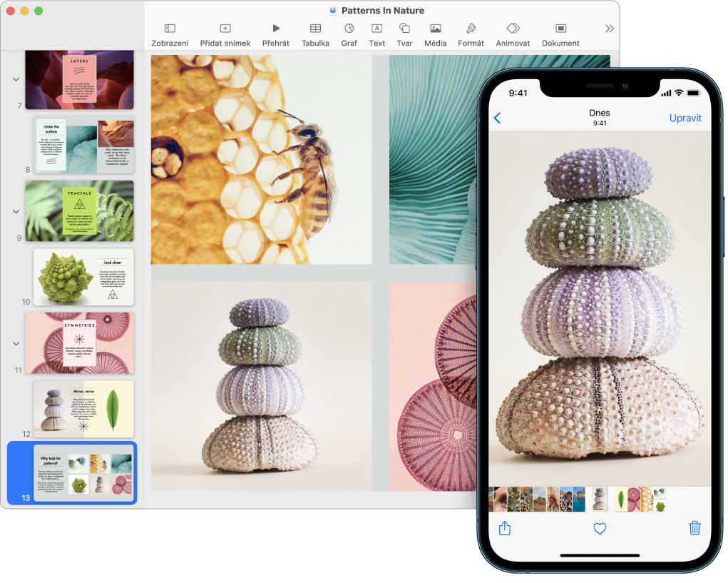Tap Upravit to edit the photo

(x=685, y=118)
